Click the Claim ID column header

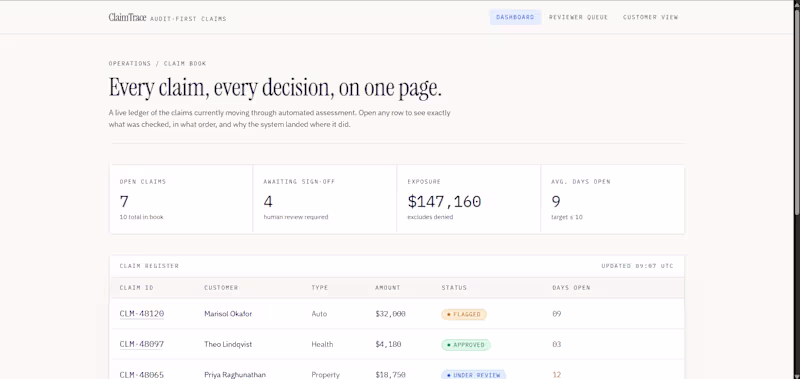(x=136, y=288)
